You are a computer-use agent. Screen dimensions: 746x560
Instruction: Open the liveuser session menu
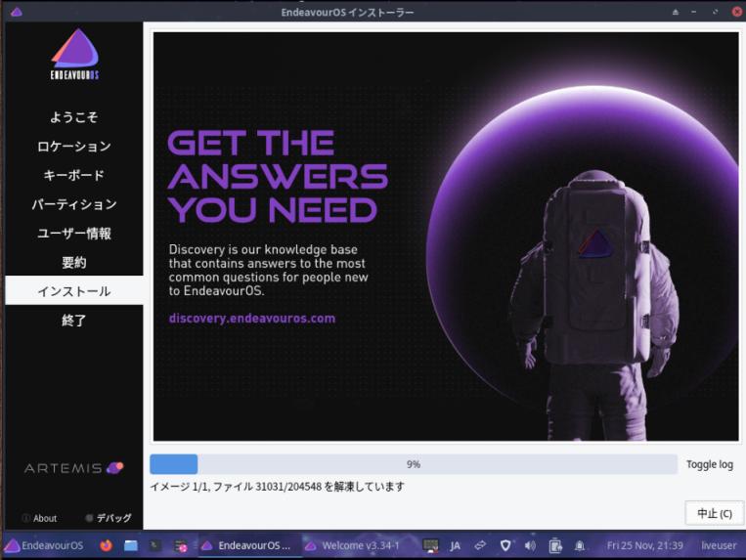click(719, 545)
